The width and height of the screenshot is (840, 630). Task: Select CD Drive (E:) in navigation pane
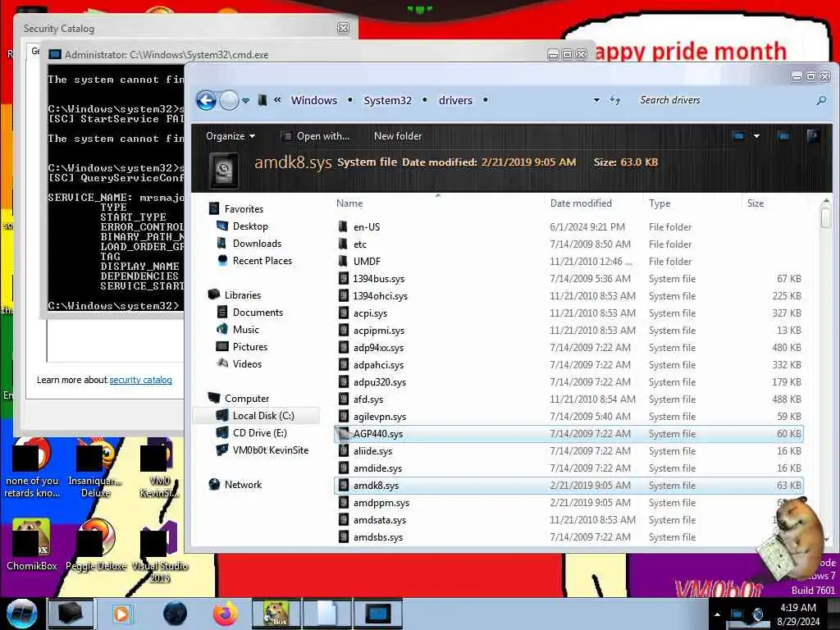point(259,433)
